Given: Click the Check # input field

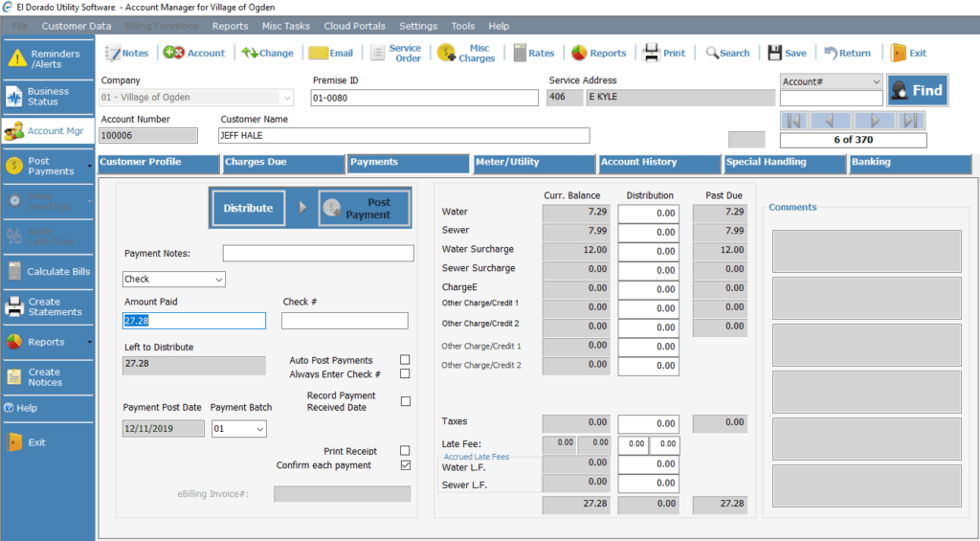Looking at the screenshot, I should pos(345,321).
